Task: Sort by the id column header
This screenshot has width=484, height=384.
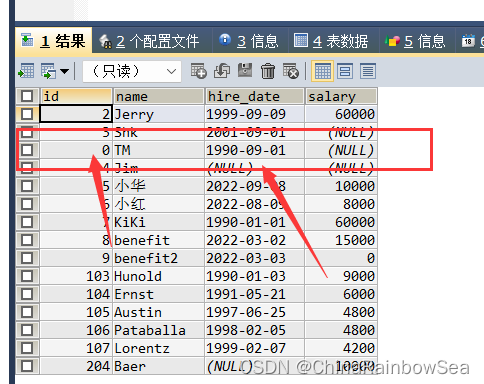Action: pos(76,96)
